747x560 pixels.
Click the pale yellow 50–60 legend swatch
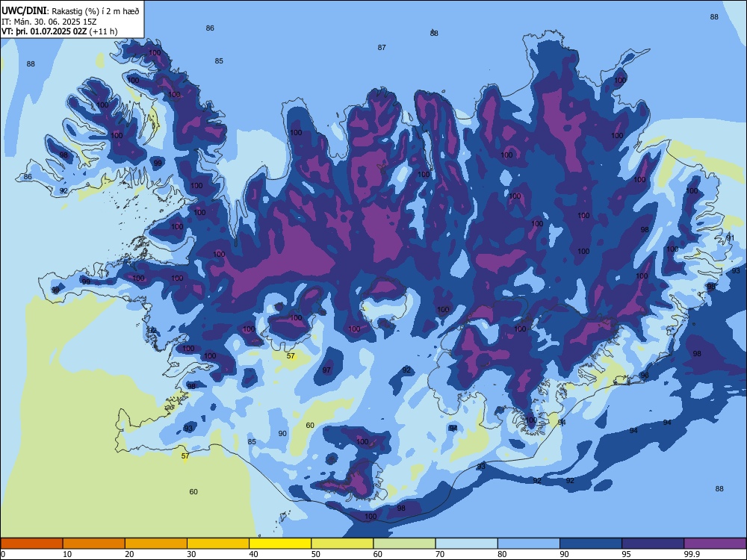tap(342, 544)
